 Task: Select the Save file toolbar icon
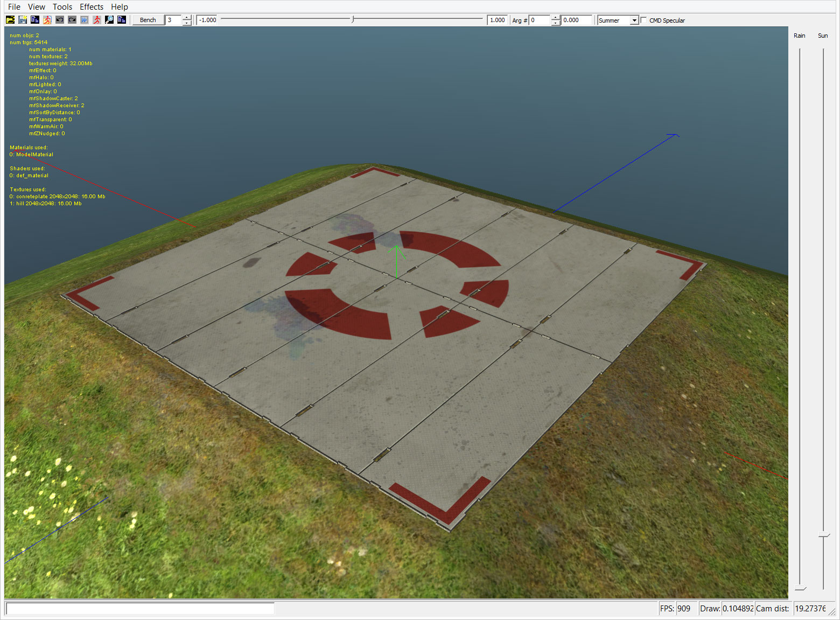(x=23, y=19)
